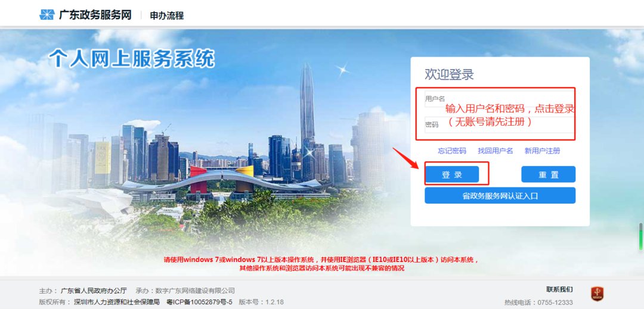Click the blue 登录 button
The image size is (644, 309).
click(452, 174)
